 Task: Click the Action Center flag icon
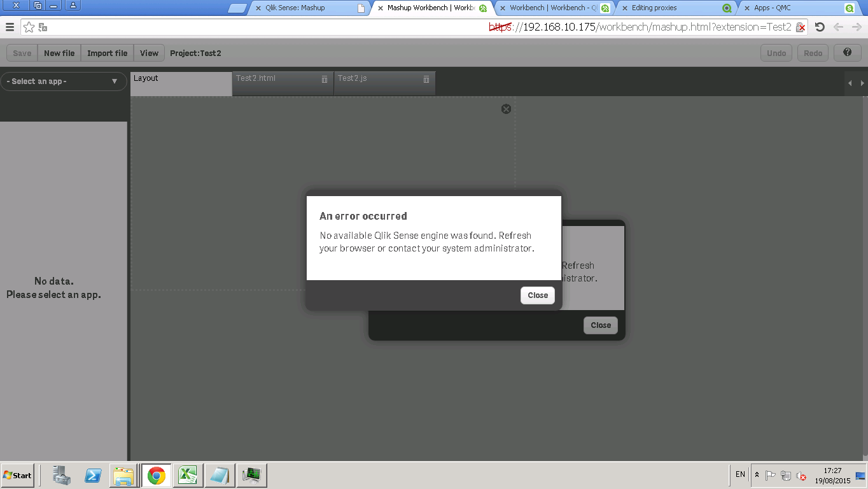(x=770, y=475)
